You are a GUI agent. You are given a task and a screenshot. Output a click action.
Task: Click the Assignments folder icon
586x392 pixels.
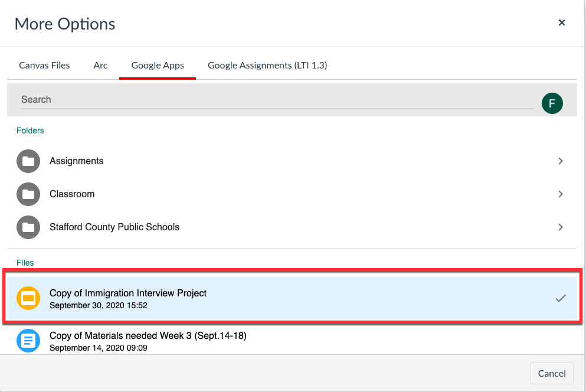tap(28, 161)
